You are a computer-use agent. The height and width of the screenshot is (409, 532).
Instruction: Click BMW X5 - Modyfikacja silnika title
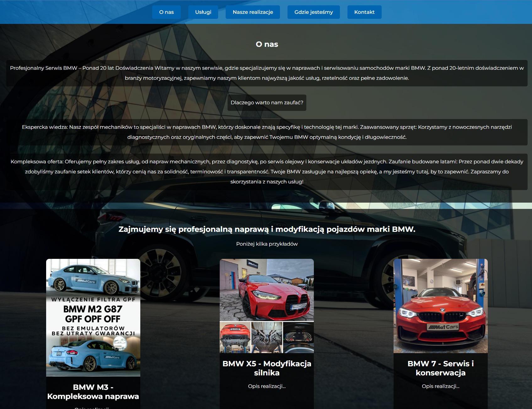267,368
